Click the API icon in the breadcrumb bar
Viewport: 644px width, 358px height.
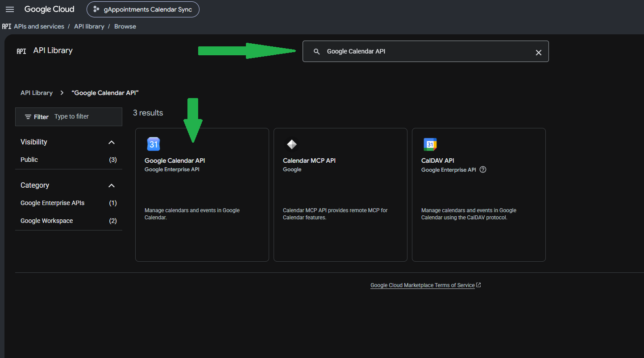tap(6, 26)
